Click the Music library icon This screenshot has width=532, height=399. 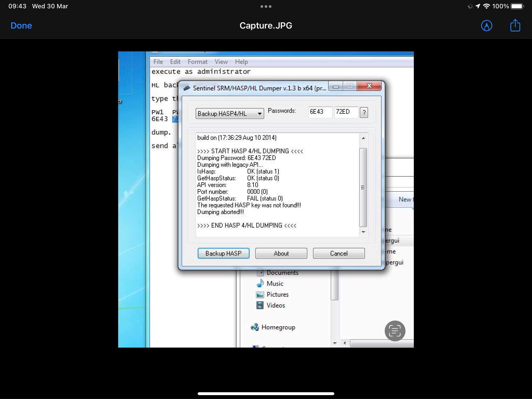pyautogui.click(x=260, y=283)
